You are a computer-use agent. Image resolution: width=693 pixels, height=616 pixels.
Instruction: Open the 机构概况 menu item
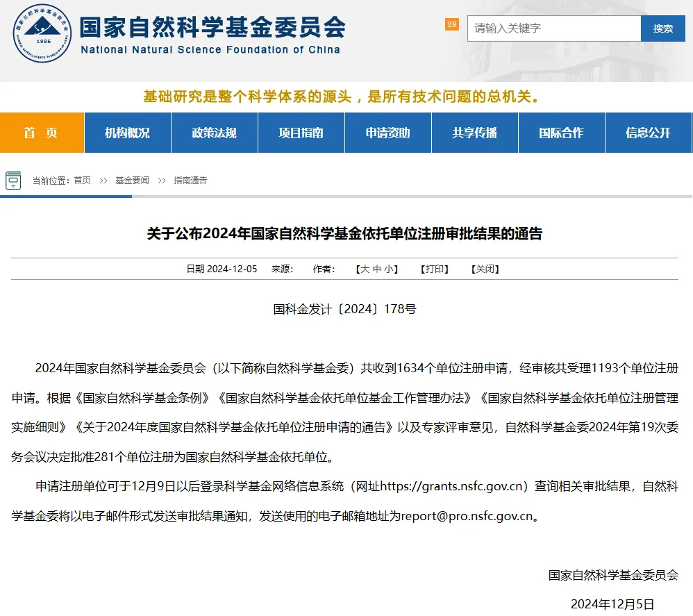pyautogui.click(x=128, y=133)
